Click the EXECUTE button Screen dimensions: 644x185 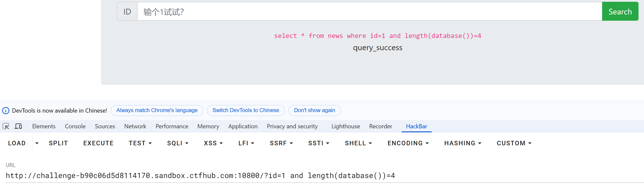pos(98,143)
